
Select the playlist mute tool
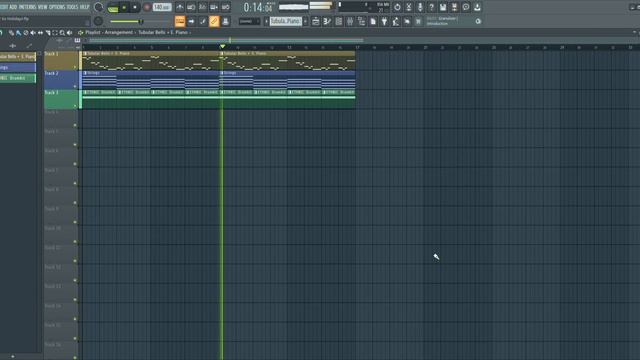(x=33, y=33)
